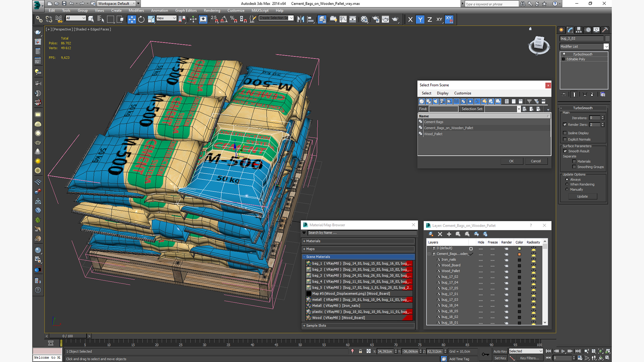
Task: Select the Always update option
Action: (x=567, y=179)
